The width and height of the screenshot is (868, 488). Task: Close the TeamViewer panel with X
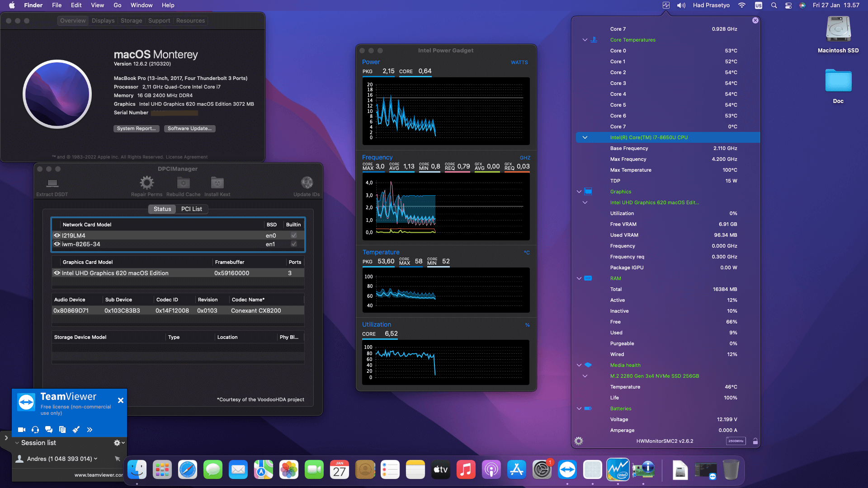pos(121,400)
